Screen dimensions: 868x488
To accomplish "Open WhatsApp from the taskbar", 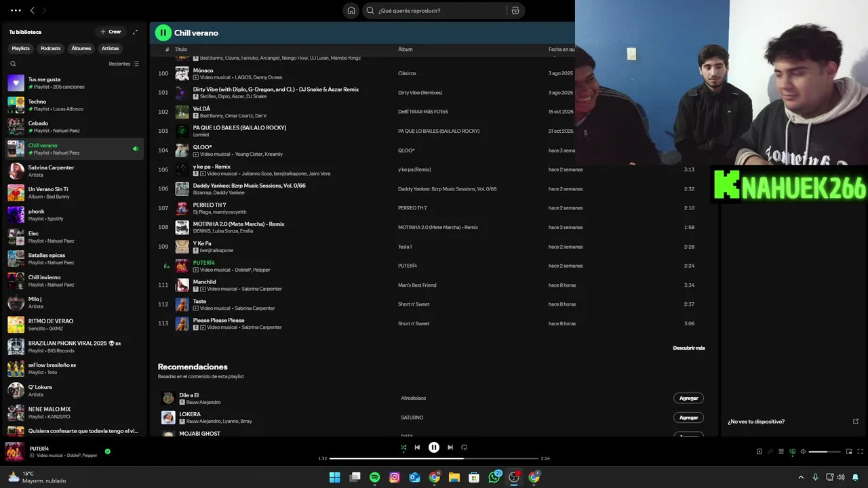I will pos(494,477).
